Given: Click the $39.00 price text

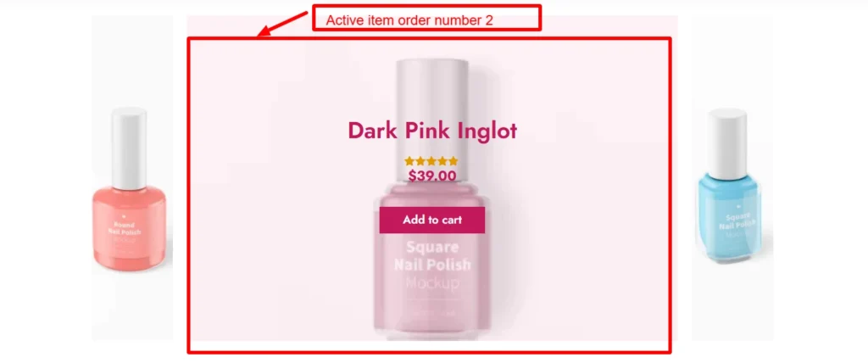Looking at the screenshot, I should (x=432, y=176).
